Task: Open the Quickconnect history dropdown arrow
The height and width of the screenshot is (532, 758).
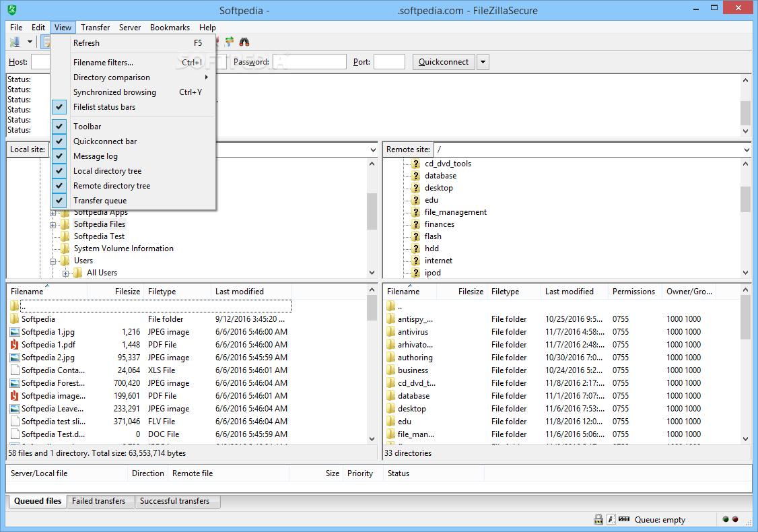Action: tap(483, 62)
